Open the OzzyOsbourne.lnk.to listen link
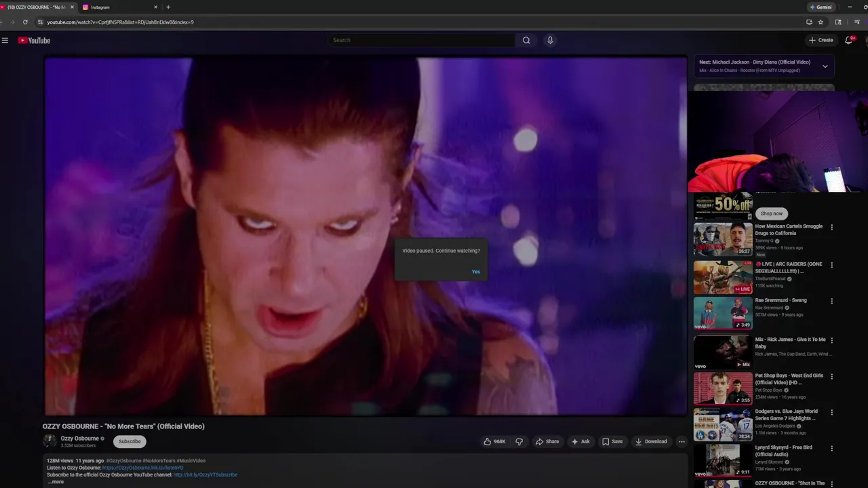This screenshot has width=868, height=488. tap(143, 468)
